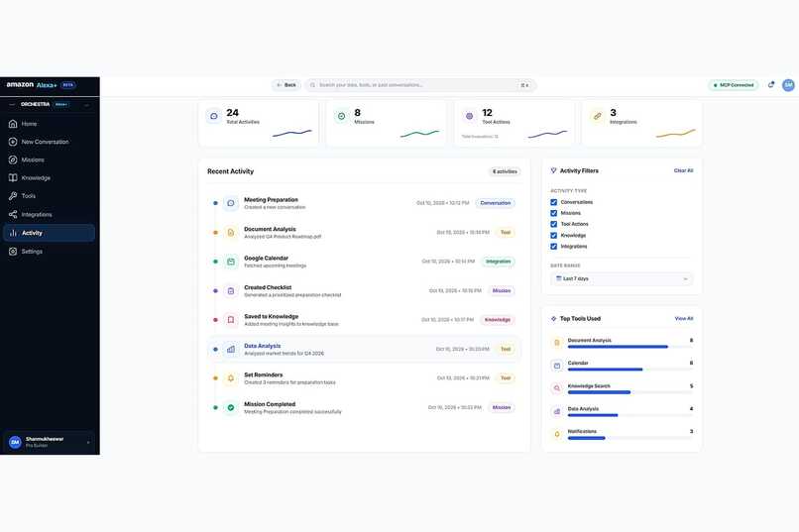Click the Set Reminders bell icon
Viewport: 799px width, 532px height.
pos(231,378)
